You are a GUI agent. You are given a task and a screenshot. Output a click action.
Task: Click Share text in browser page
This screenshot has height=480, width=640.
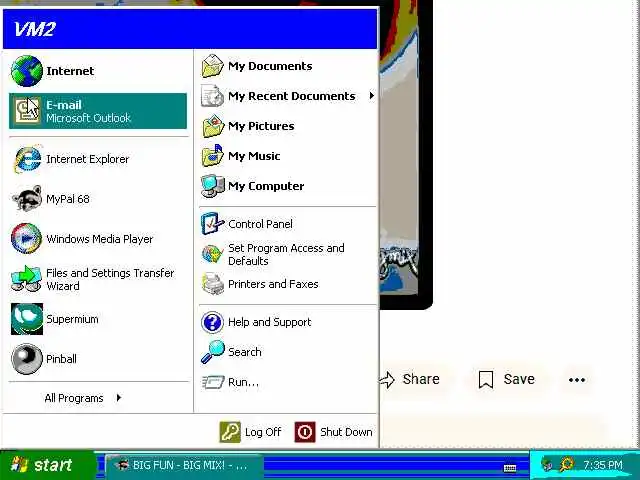coord(421,379)
